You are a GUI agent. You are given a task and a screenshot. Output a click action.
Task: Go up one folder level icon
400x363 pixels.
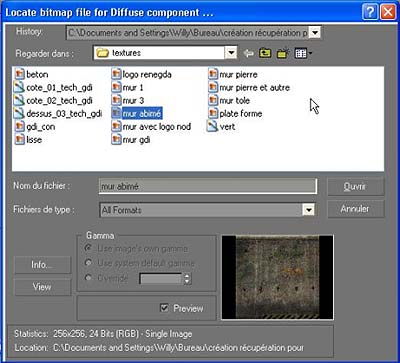point(265,53)
